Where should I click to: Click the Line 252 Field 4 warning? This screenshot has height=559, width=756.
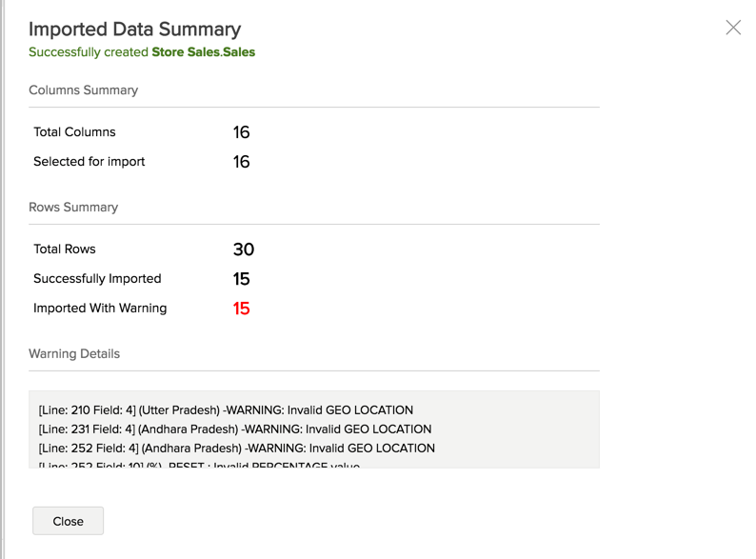point(236,449)
